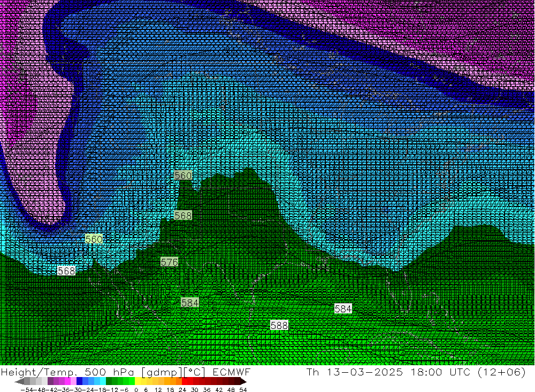Click the dark green swatch in the color legend
535x392 pixels.
[x=109, y=381]
